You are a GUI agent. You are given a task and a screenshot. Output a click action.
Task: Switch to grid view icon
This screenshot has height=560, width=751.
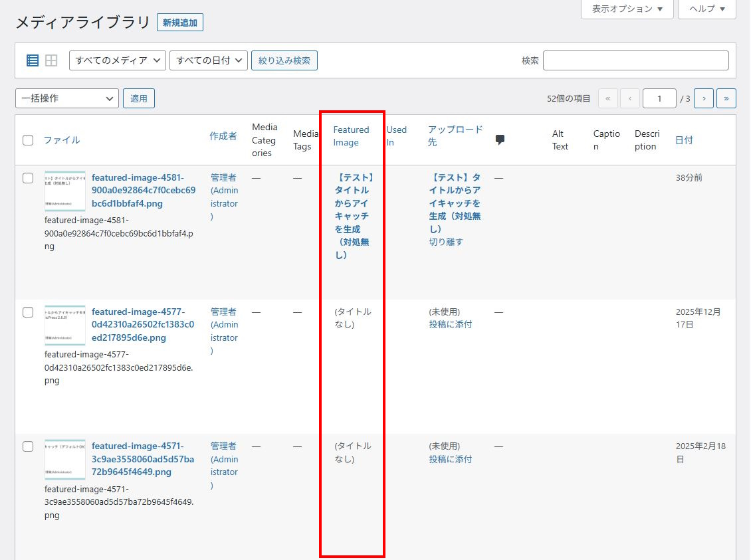51,60
